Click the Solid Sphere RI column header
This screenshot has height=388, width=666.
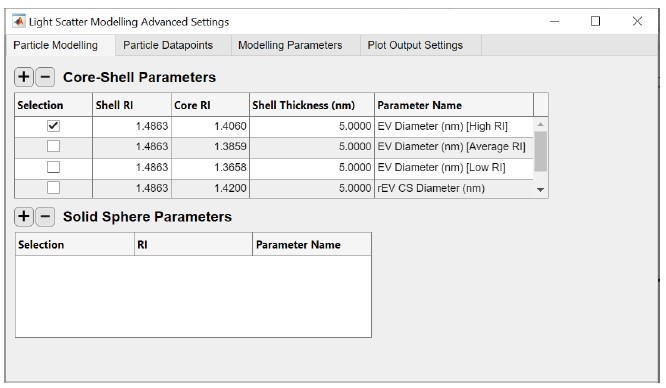pyautogui.click(x=193, y=244)
